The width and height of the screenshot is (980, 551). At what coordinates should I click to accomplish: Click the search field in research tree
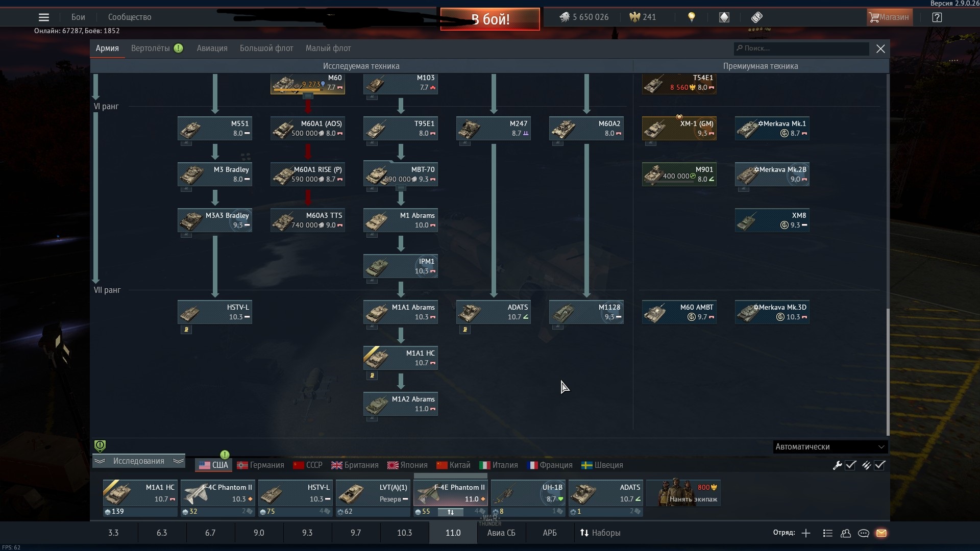[801, 48]
